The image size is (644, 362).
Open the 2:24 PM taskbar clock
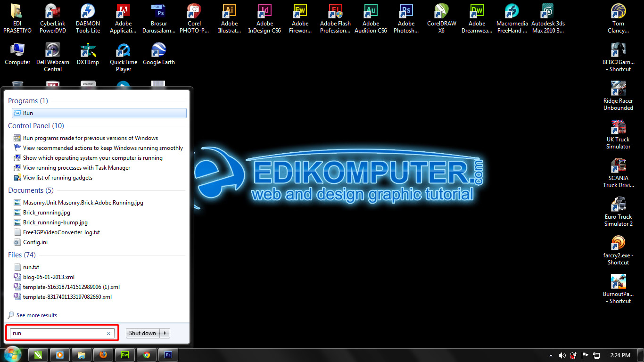[620, 355]
